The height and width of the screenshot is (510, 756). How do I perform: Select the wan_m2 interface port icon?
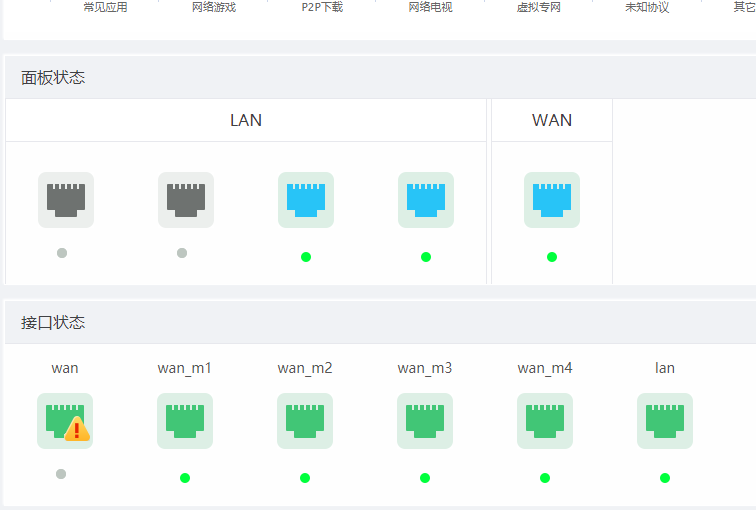pyautogui.click(x=305, y=421)
